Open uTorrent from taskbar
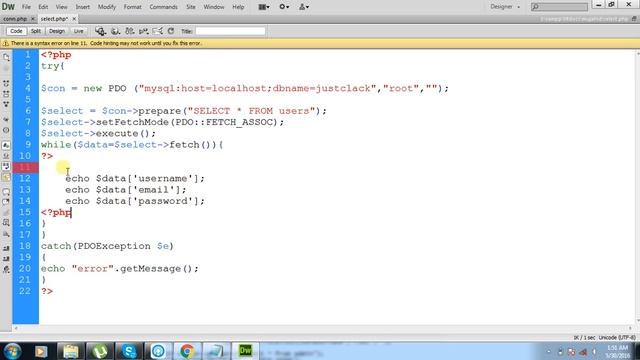 click(100, 351)
